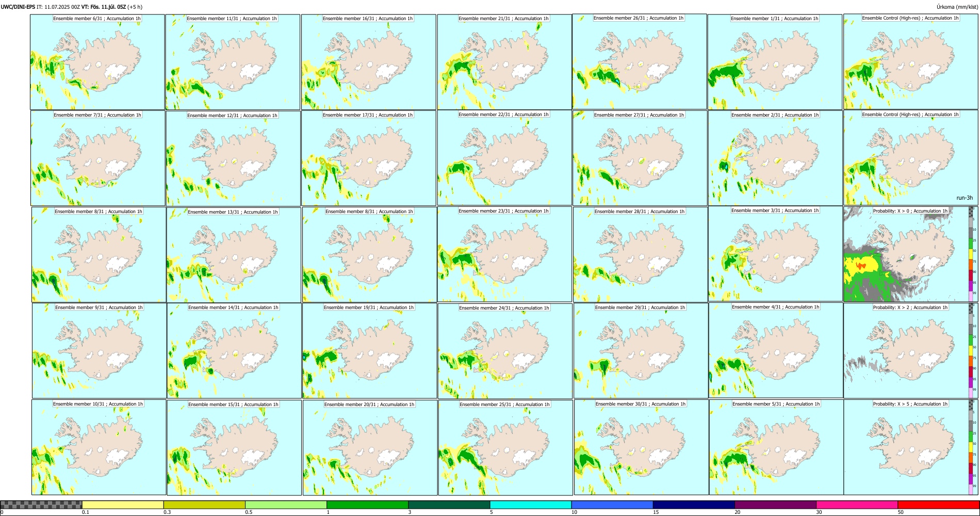Pick the pale yellow 0.1–0.3 legend swatch

(x=123, y=505)
